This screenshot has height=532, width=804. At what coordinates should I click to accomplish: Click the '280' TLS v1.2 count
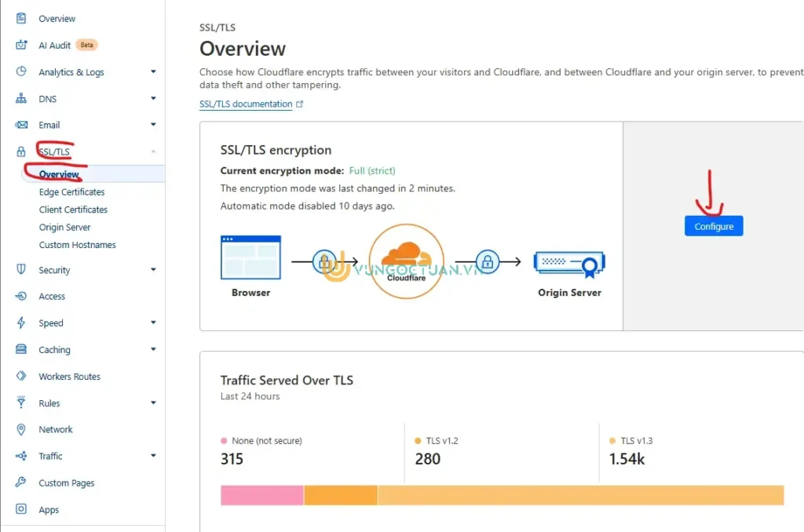tap(427, 459)
